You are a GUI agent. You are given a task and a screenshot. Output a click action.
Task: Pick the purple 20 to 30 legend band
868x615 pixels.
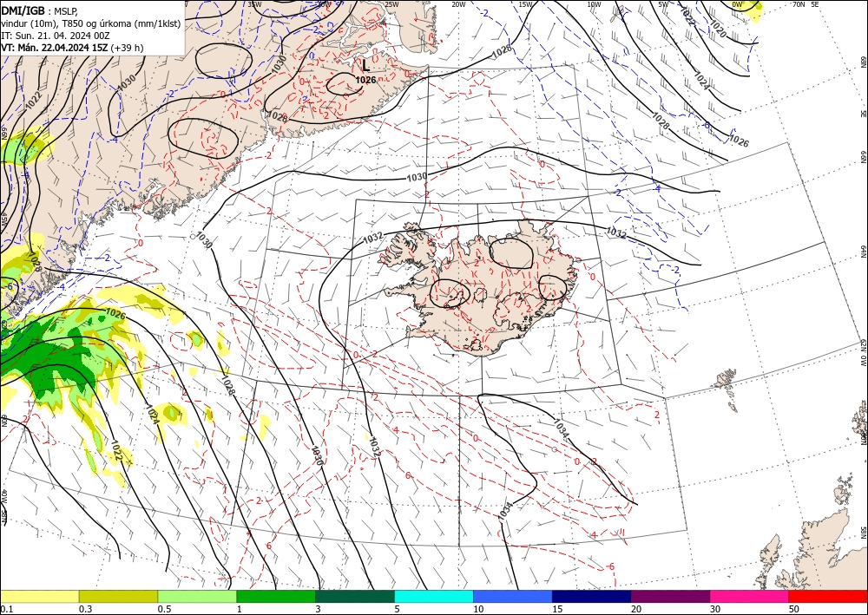[670, 596]
